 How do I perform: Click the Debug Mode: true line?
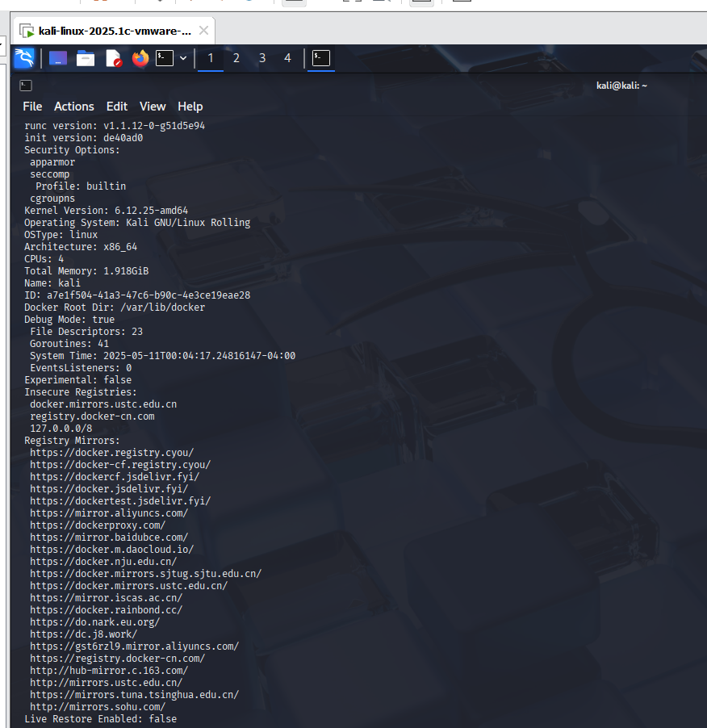click(x=69, y=320)
